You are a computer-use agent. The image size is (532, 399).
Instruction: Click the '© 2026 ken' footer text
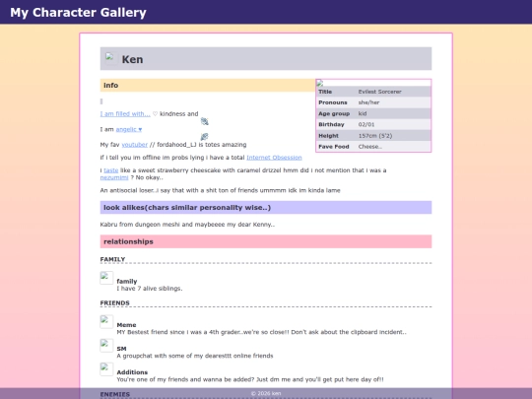(x=266, y=393)
